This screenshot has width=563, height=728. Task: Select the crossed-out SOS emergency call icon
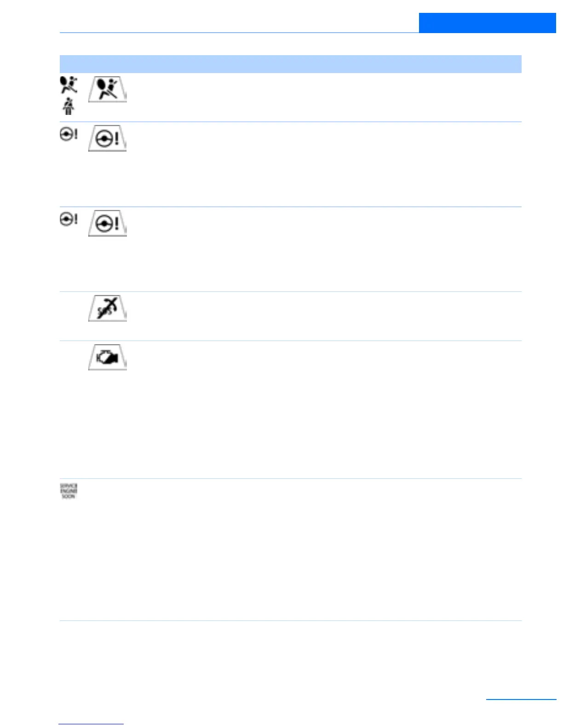108,308
